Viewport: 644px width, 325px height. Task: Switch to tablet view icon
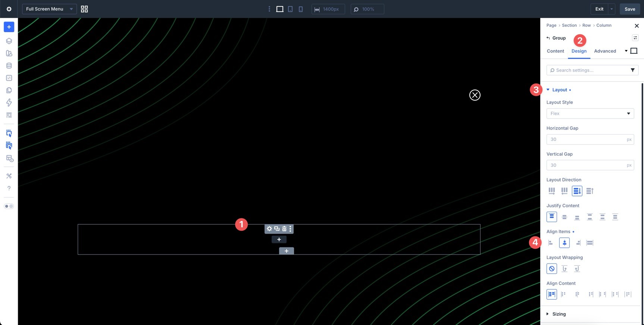click(x=290, y=9)
